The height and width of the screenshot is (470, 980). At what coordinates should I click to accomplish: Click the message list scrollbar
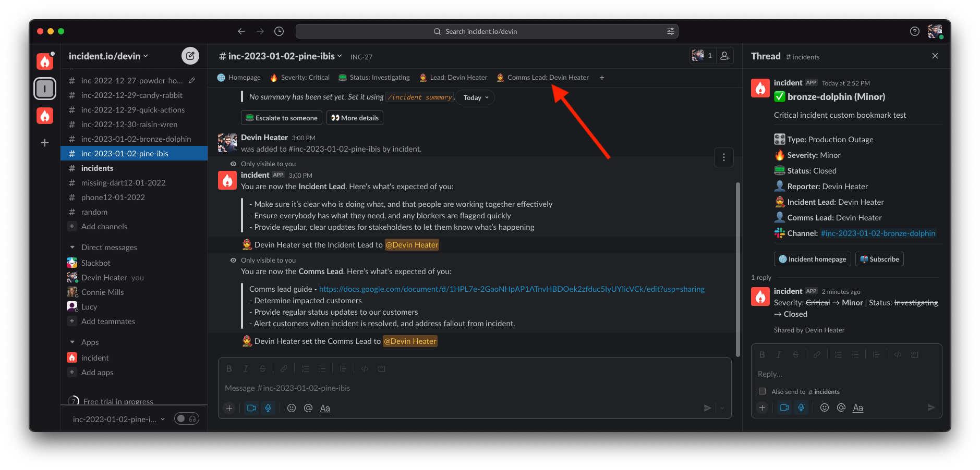coord(737,269)
